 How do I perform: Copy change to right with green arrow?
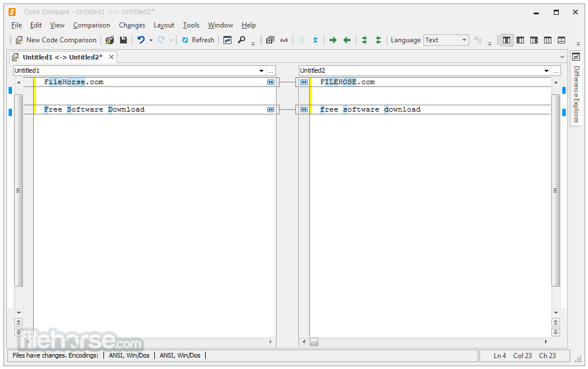click(333, 40)
